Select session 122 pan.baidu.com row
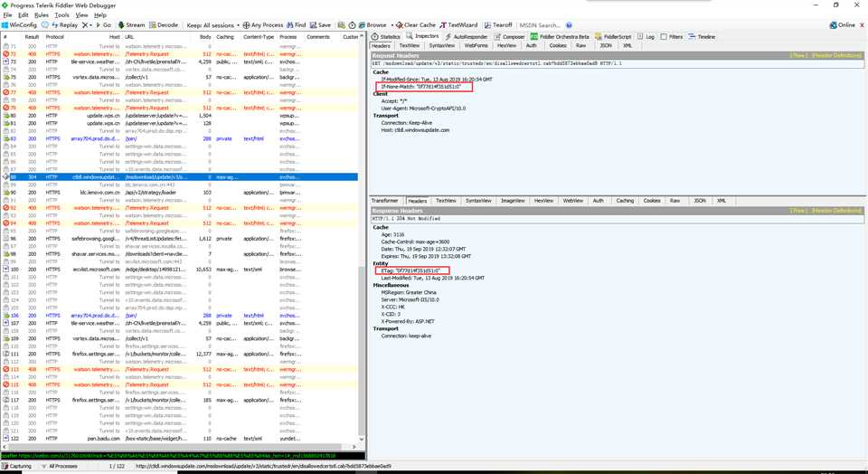Viewport: 868px width, 474px height. (x=180, y=438)
